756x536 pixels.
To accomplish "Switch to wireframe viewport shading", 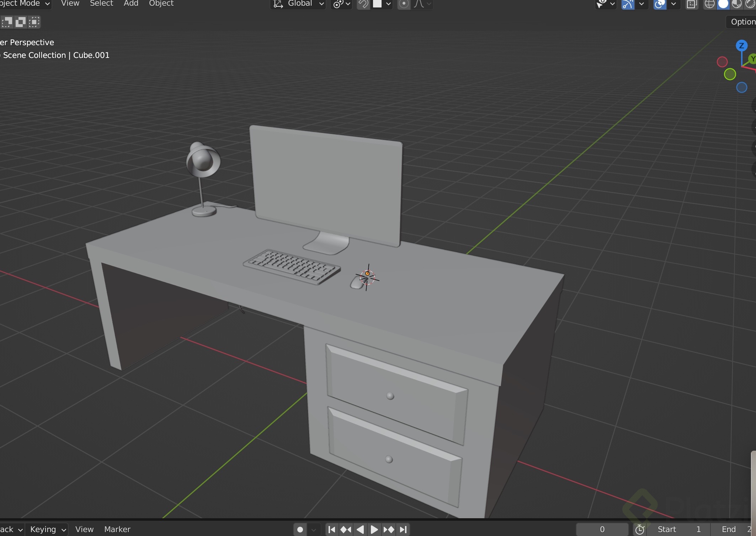I will (x=709, y=4).
